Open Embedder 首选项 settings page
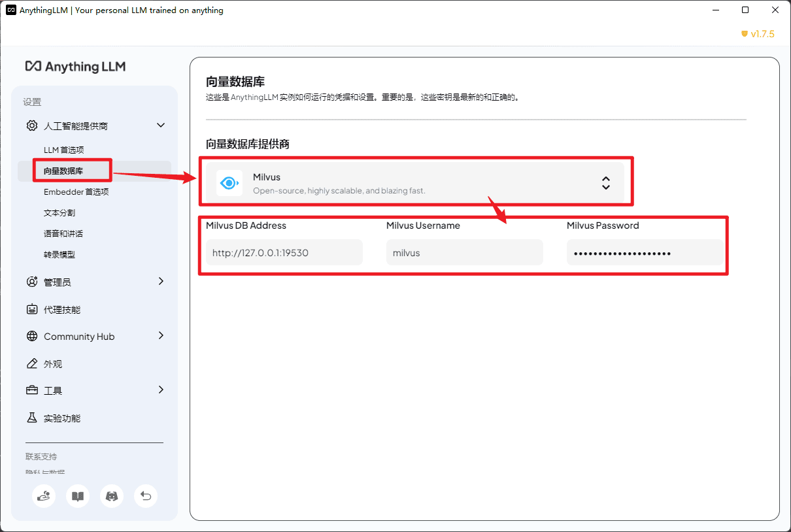This screenshot has width=791, height=532. (x=76, y=192)
